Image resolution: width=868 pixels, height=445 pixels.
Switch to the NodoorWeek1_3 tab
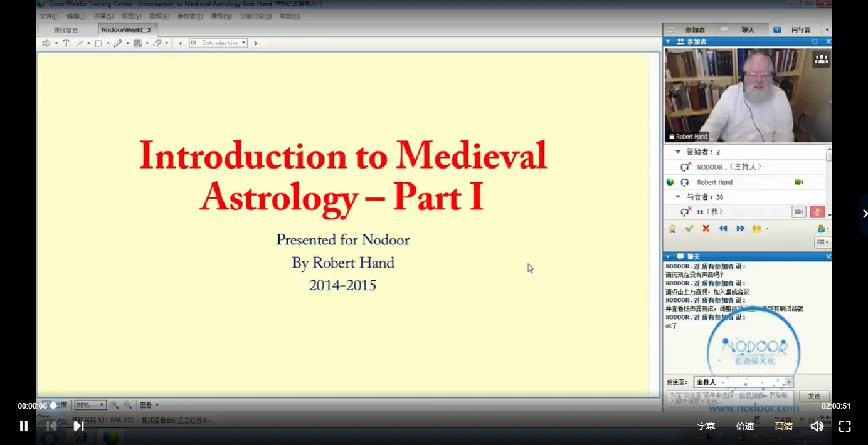pyautogui.click(x=127, y=29)
